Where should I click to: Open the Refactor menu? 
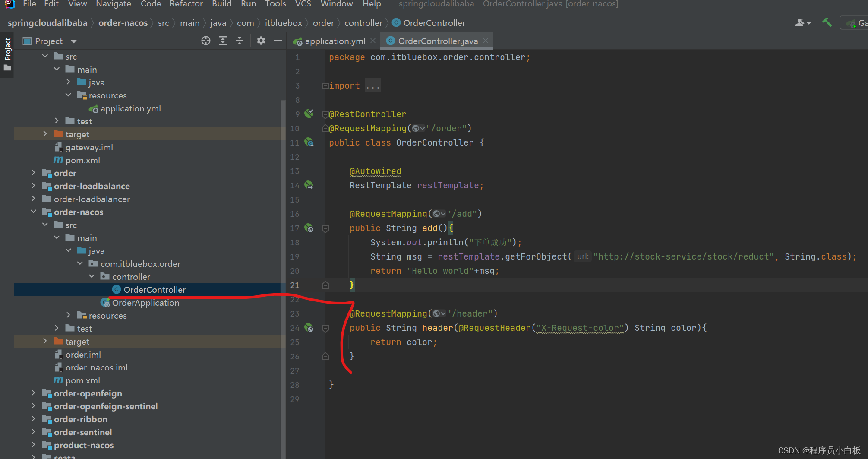186,4
